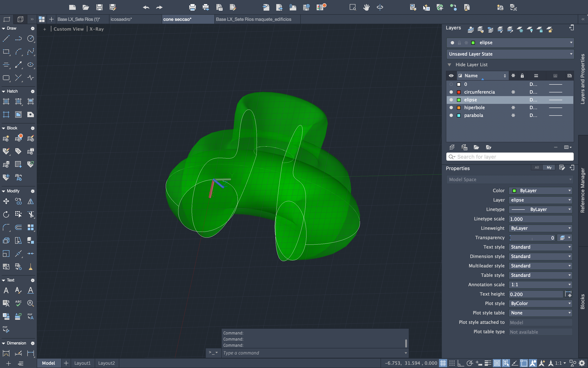Screen dimensions: 588x368
Task: Open the Blocks side panel
Action: [583, 302]
